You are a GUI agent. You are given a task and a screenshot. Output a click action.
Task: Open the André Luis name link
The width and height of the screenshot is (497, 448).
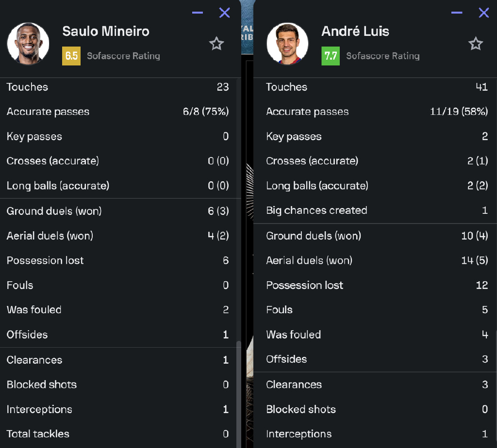click(x=355, y=32)
